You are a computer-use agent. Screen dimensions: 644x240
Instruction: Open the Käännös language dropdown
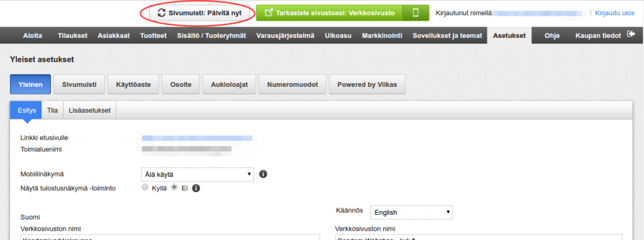(411, 212)
